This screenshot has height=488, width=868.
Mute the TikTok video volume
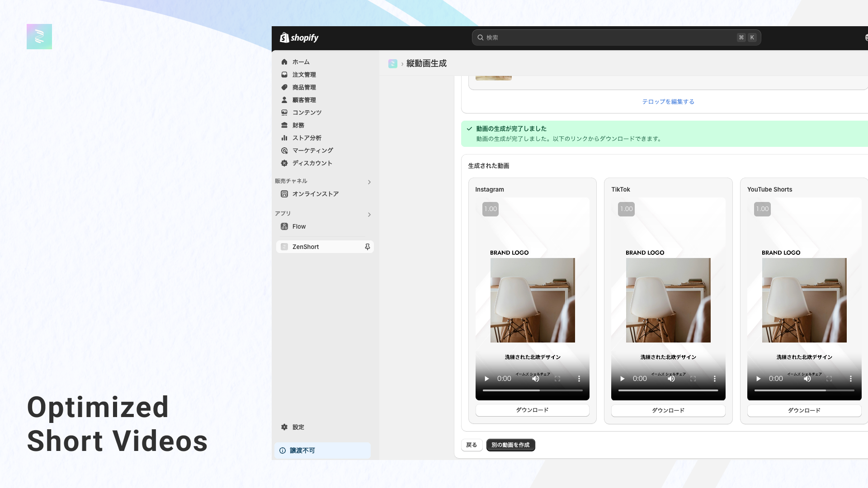[671, 379]
